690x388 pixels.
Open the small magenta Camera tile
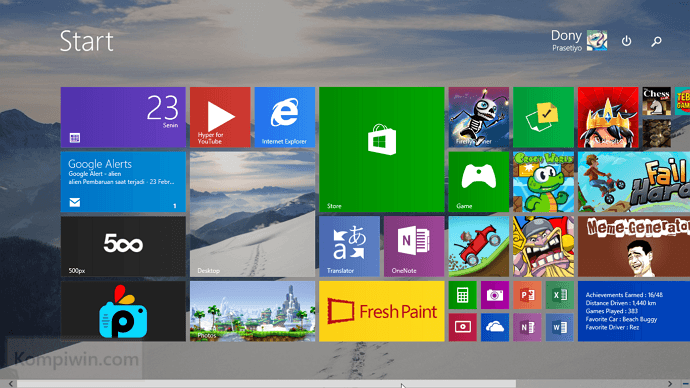point(495,295)
